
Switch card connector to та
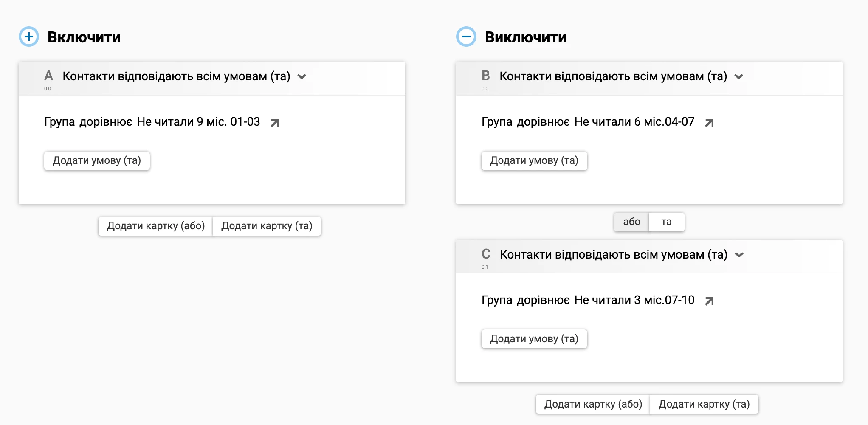[x=667, y=222]
